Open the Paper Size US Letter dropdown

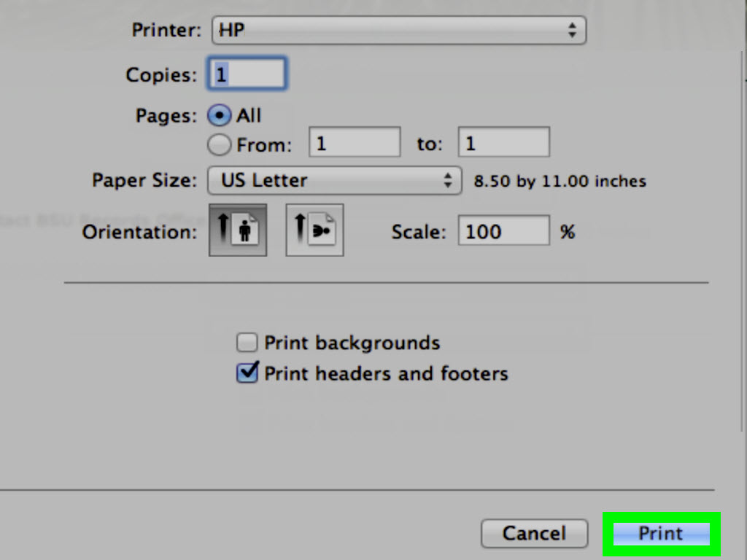tap(334, 181)
